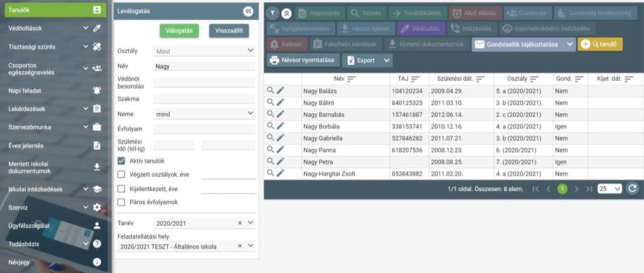Edit Nagy Barnabás with pencil icon
Viewport: 644px width, 273px height.
(x=280, y=114)
